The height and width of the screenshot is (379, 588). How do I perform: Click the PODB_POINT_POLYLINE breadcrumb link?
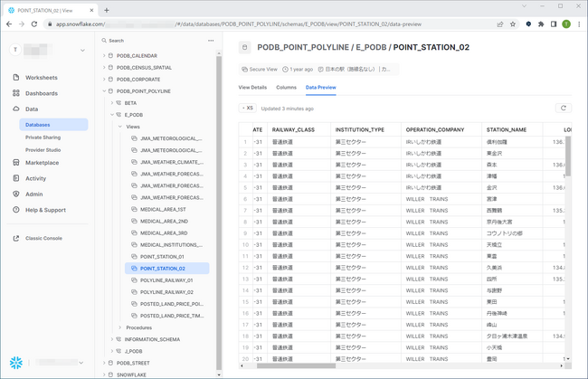[303, 47]
